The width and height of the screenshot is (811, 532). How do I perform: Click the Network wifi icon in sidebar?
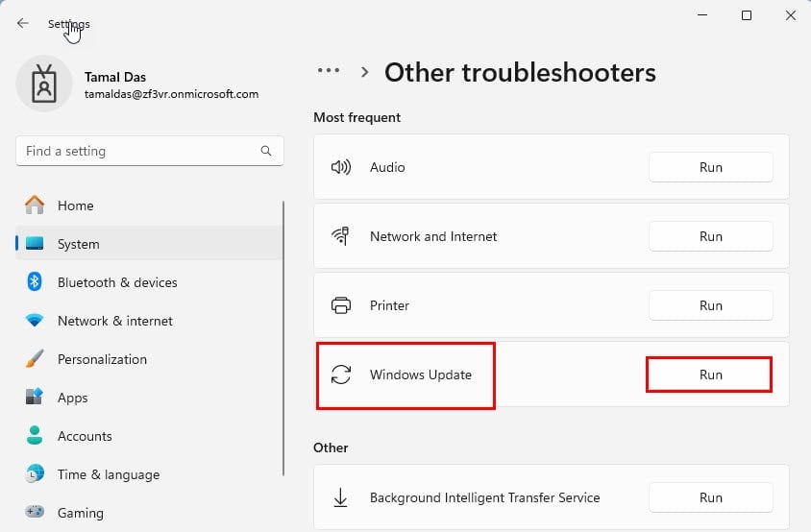tap(35, 321)
